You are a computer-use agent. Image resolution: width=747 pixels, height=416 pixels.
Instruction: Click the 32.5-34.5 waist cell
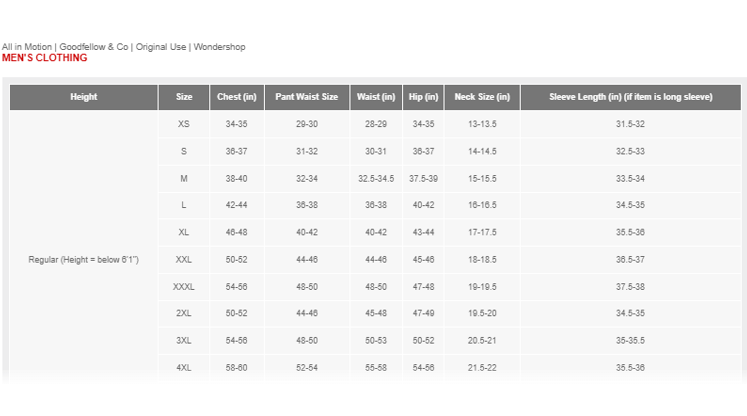point(376,178)
